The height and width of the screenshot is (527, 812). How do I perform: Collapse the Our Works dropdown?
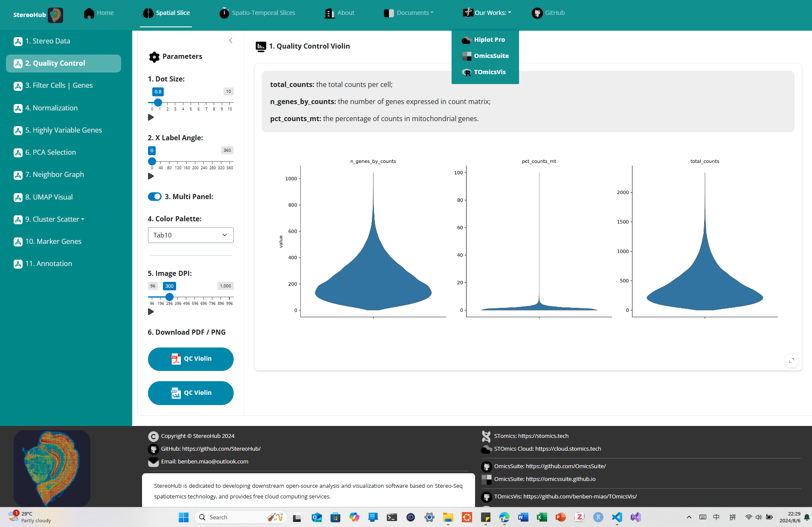pos(487,13)
